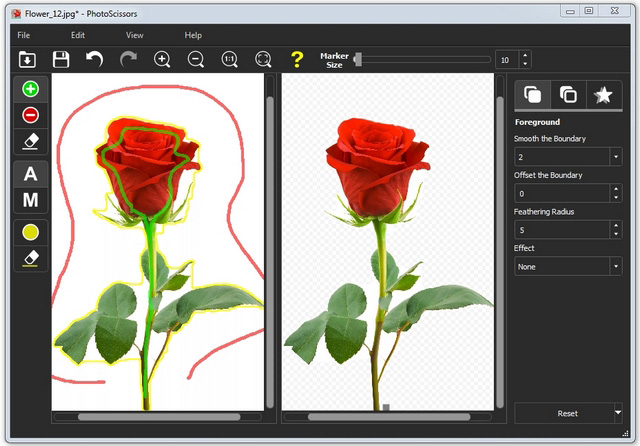The image size is (640, 446).
Task: Toggle the M manual mode button
Action: tap(30, 200)
